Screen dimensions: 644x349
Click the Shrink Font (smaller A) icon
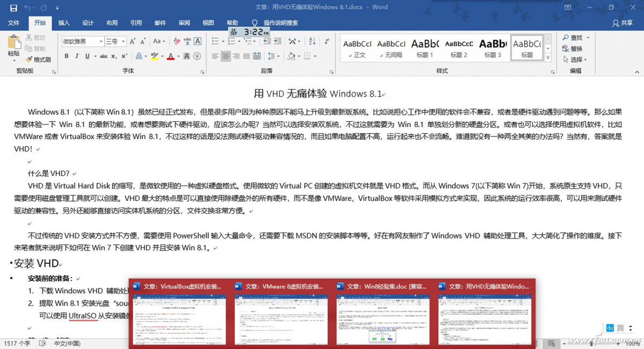click(x=143, y=41)
